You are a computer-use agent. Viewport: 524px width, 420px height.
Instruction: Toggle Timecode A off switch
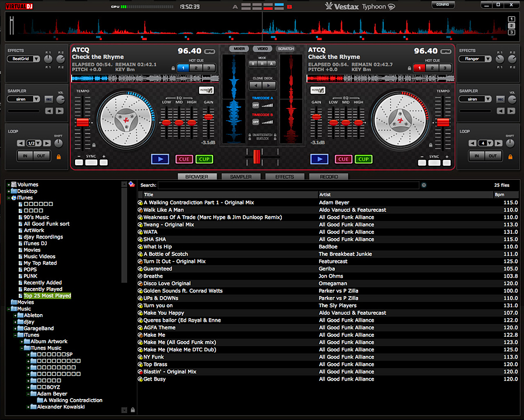pyautogui.click(x=255, y=105)
